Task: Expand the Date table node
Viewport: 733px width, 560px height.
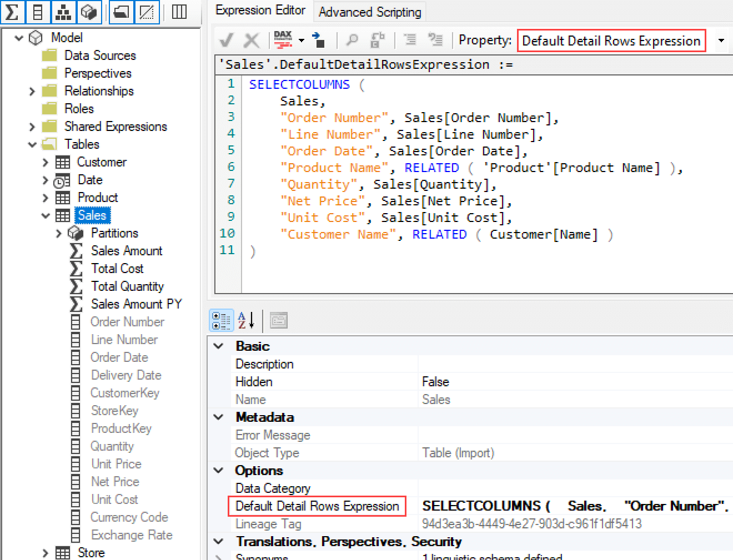Action: point(46,180)
